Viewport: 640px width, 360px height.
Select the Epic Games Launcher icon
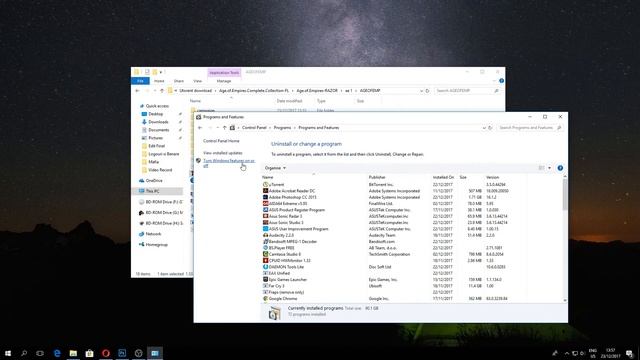[265, 280]
